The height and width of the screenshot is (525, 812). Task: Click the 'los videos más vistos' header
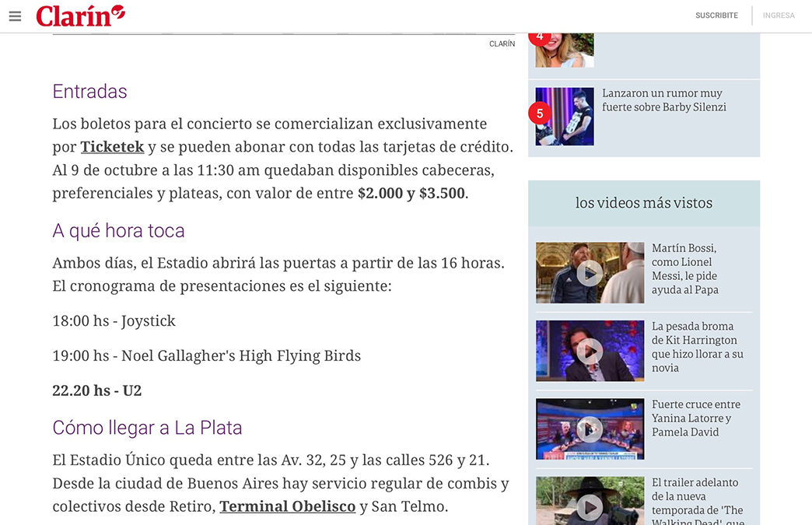pyautogui.click(x=644, y=203)
